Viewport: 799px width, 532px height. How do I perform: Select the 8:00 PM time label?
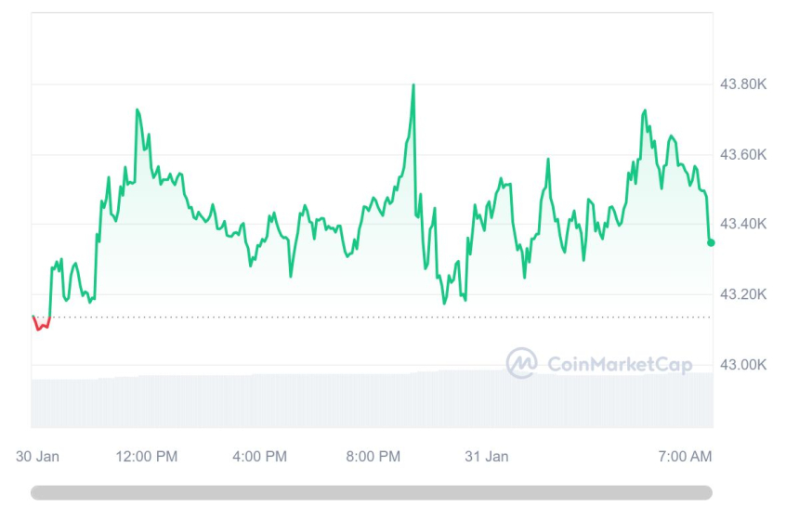373,456
